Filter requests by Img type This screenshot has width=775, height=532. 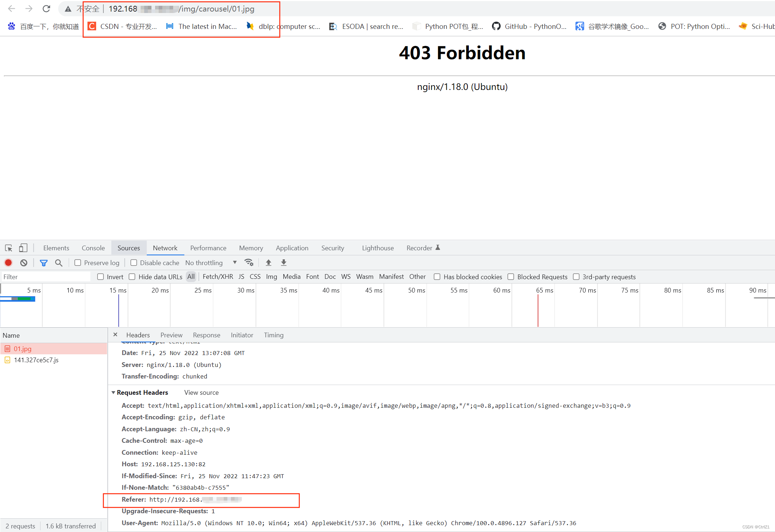click(x=271, y=277)
